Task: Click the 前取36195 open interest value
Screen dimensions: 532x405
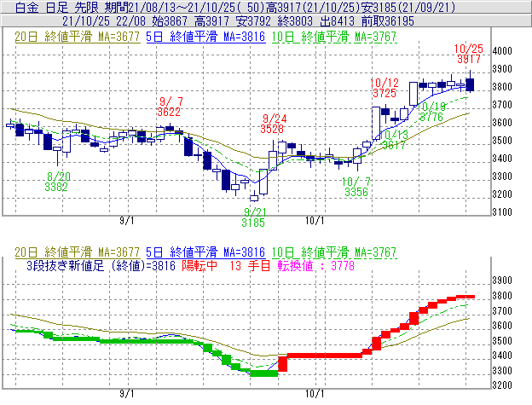Action: click(x=387, y=21)
